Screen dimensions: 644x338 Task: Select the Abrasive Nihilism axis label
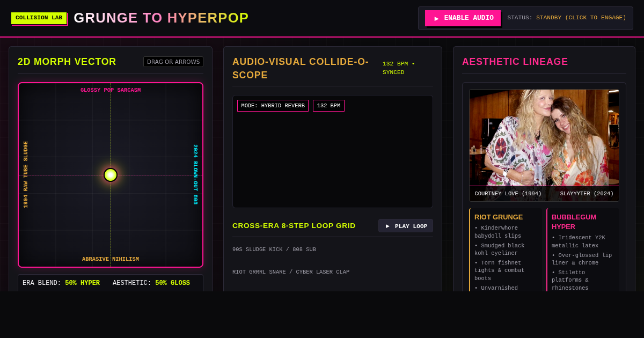click(111, 259)
